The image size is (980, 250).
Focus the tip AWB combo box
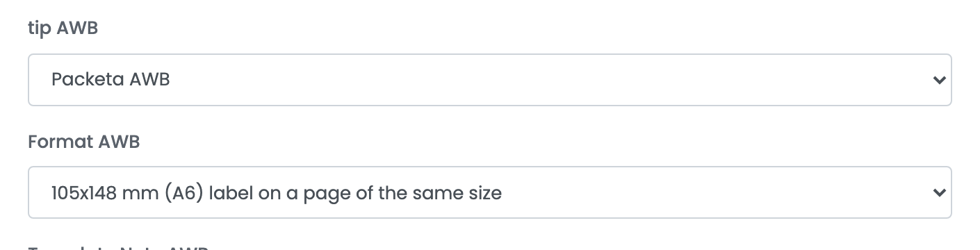coord(489,80)
